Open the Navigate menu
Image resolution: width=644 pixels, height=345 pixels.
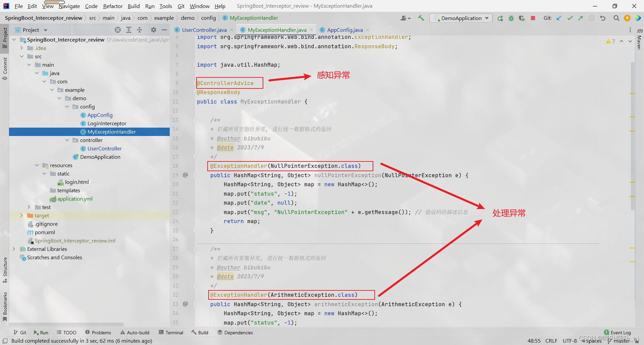[69, 6]
